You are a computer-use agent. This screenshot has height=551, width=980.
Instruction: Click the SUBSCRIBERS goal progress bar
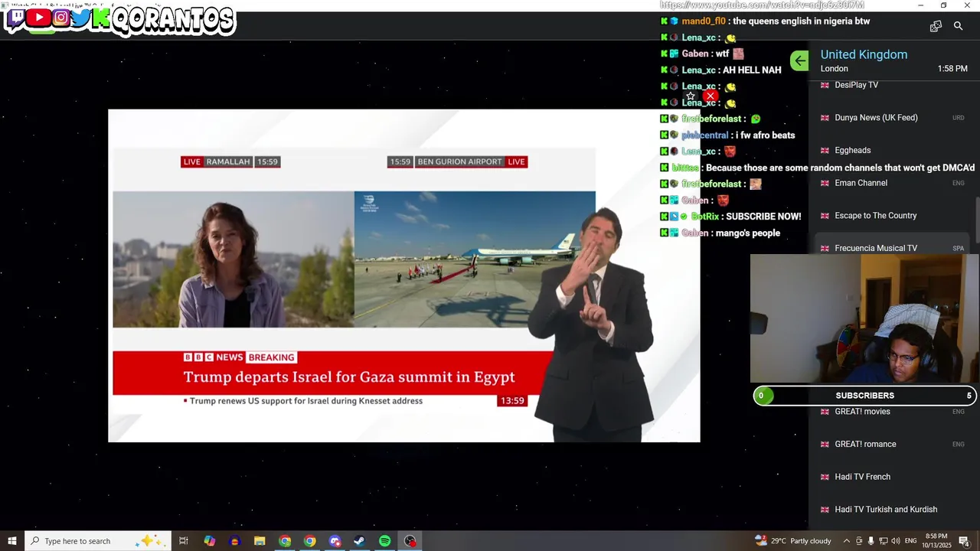coord(864,396)
